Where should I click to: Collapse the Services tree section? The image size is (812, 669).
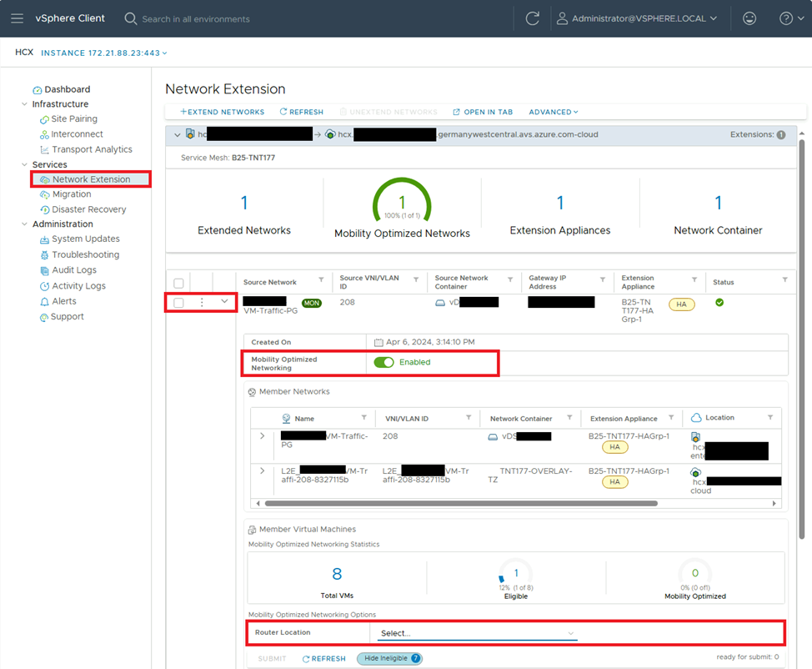click(24, 164)
